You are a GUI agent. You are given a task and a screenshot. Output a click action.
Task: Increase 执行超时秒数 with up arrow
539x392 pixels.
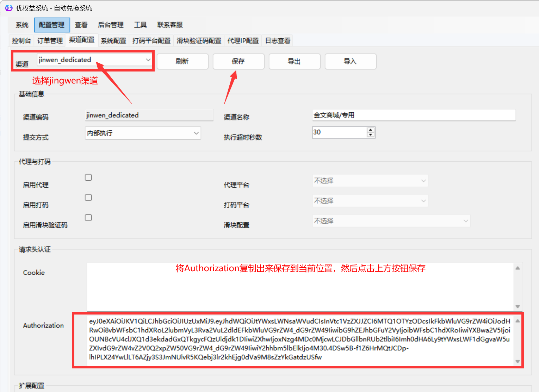click(371, 130)
